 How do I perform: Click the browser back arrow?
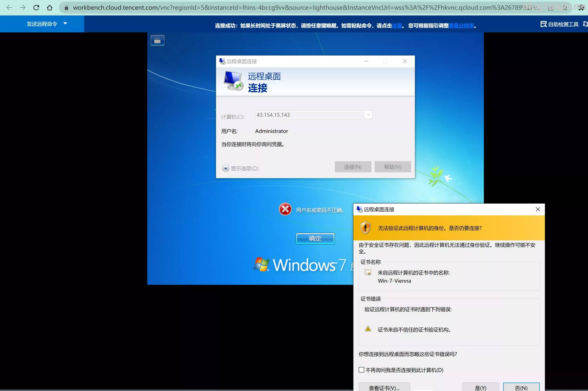pos(9,8)
